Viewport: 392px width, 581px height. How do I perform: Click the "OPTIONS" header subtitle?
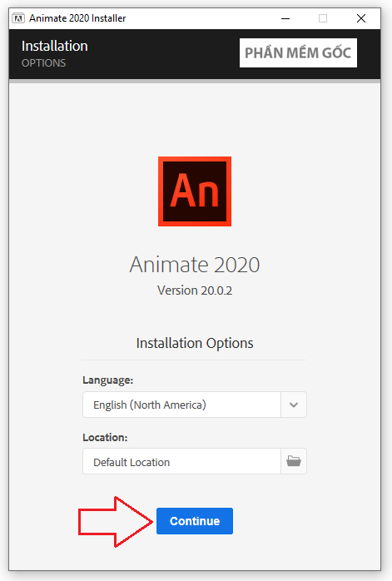point(43,63)
